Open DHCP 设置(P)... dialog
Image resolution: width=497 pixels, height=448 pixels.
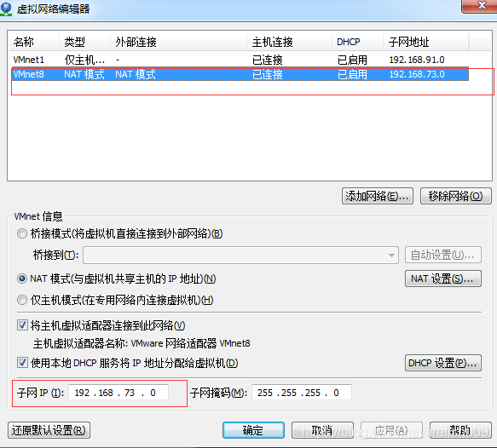443,363
